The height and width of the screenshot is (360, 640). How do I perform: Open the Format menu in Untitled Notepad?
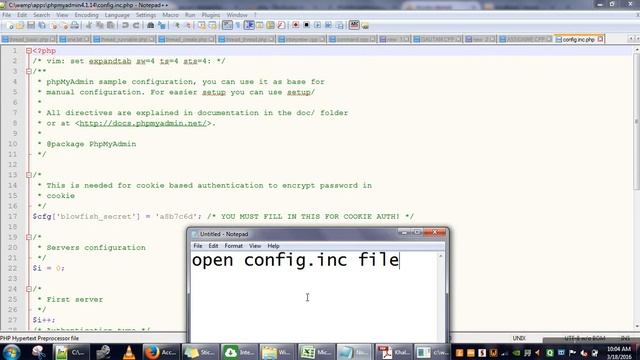click(233, 246)
